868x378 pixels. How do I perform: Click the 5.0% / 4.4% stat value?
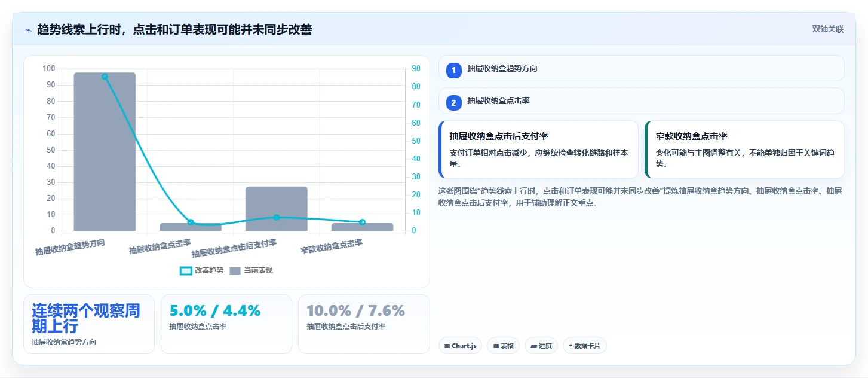(x=215, y=310)
